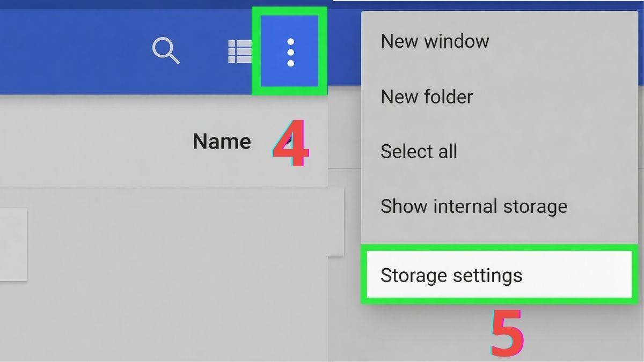Click the search magnifying glass icon
The width and height of the screenshot is (644, 362).
166,51
